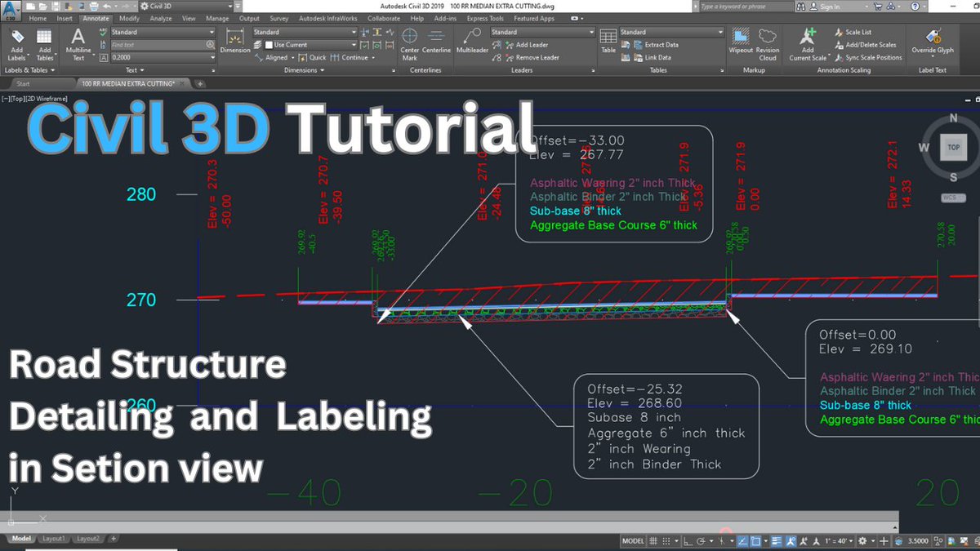Click the Override Glyph tool

(x=933, y=41)
